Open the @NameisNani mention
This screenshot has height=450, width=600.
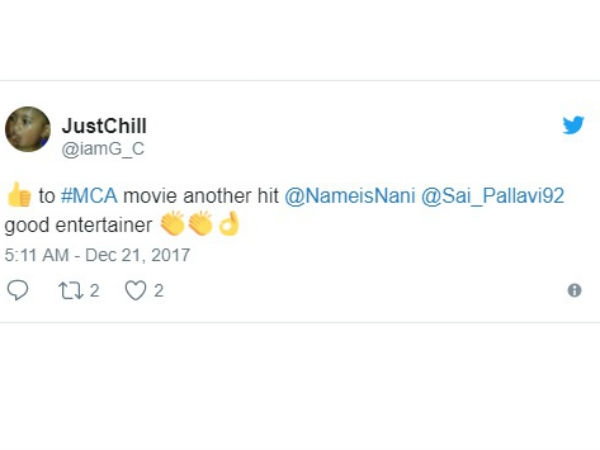pos(342,197)
